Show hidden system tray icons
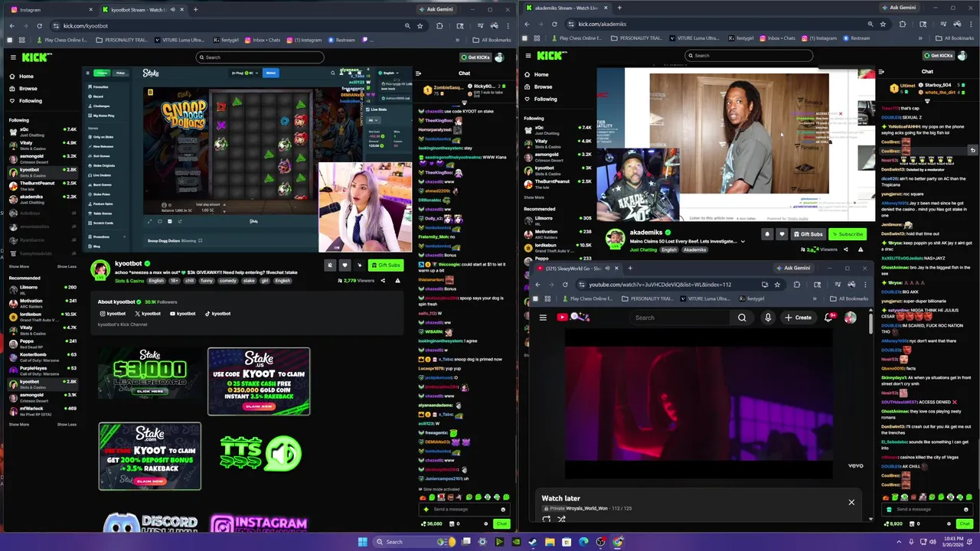Viewport: 980px width, 551px height. coord(899,542)
